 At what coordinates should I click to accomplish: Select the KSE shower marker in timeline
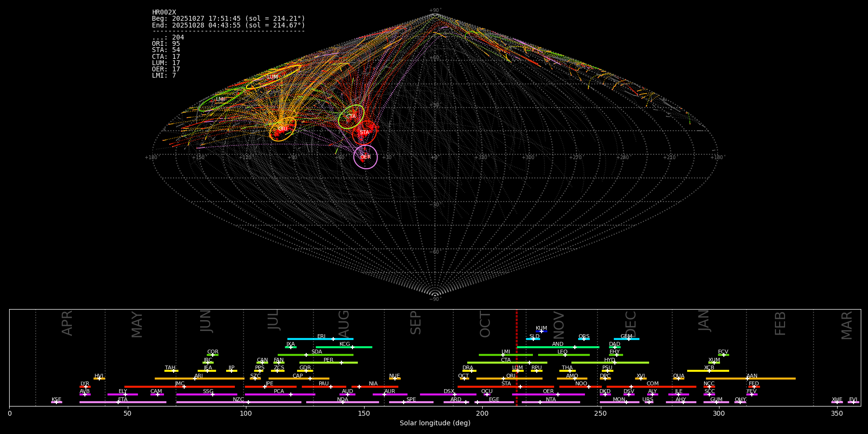pos(56,402)
